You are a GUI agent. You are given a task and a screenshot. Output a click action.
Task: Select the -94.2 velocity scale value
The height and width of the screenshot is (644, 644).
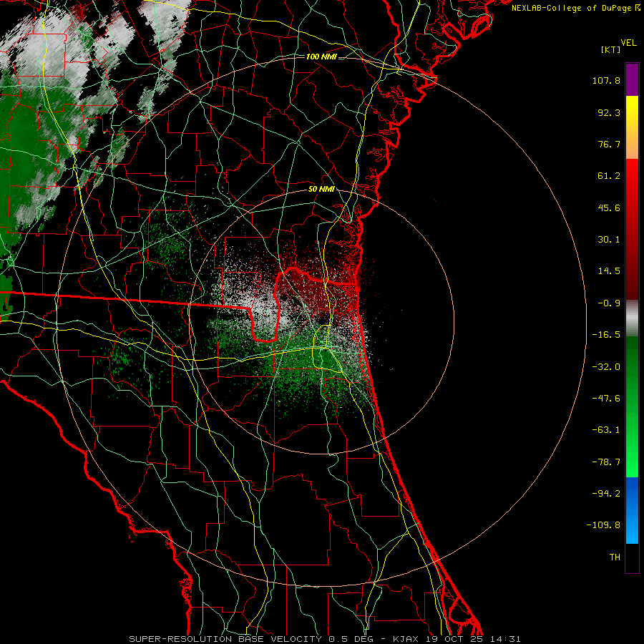point(606,494)
